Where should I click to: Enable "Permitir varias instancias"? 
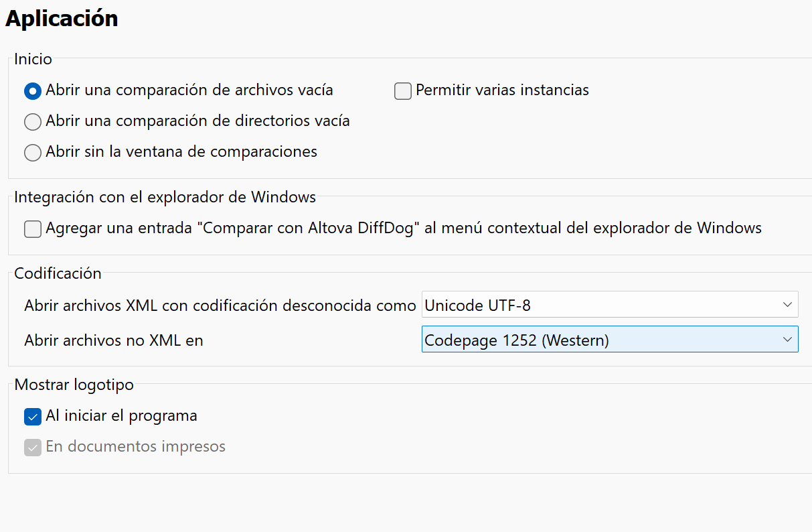tap(402, 90)
